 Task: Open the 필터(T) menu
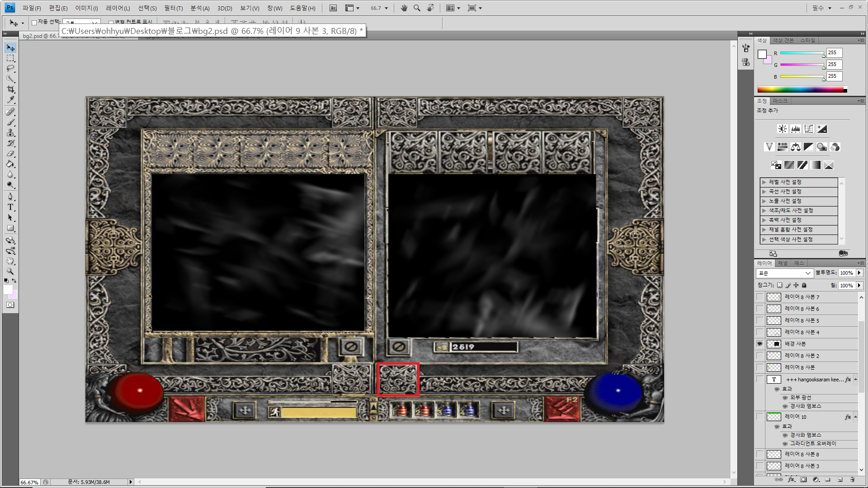coord(173,8)
